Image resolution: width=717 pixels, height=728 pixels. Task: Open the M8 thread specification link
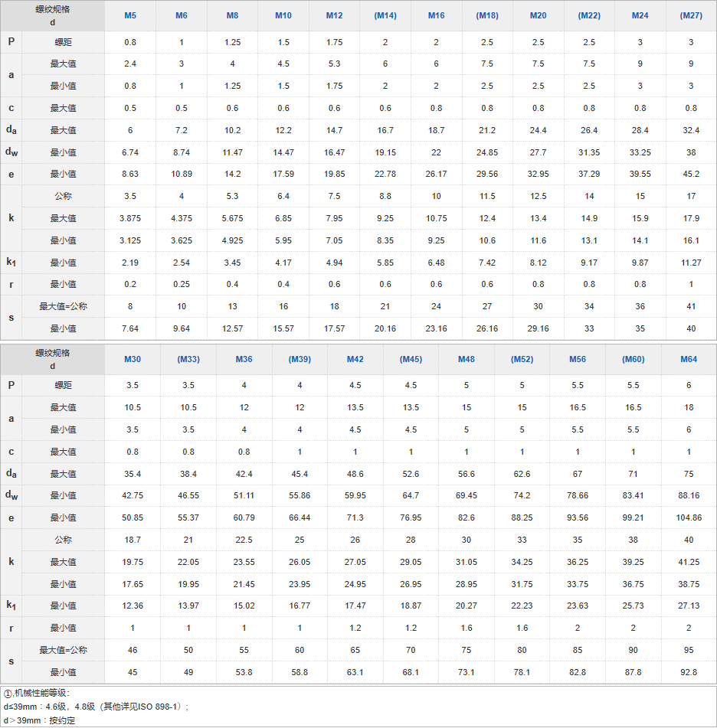click(x=232, y=16)
